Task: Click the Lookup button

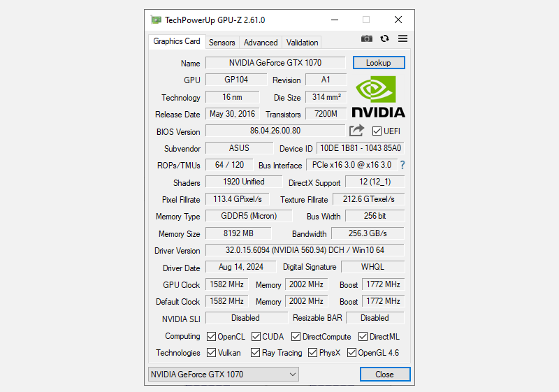Action: coord(378,63)
